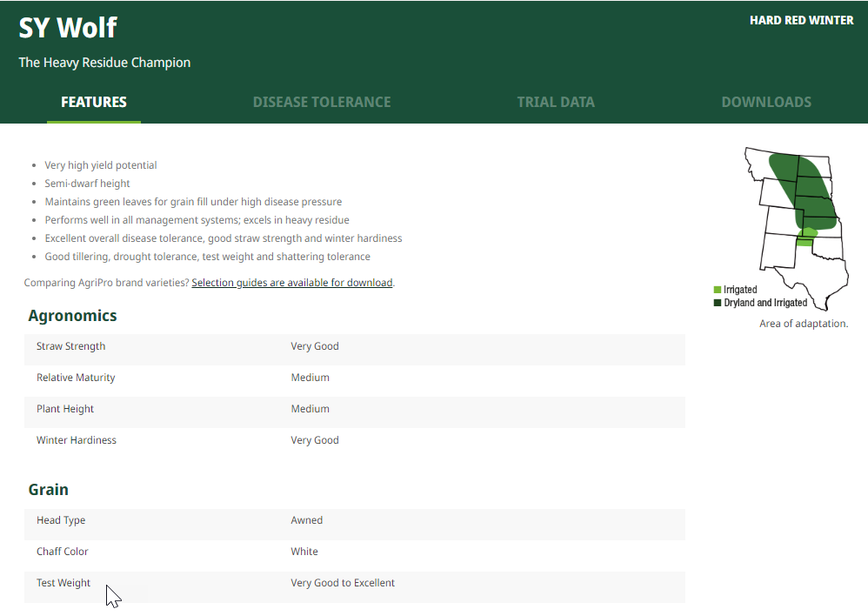
Task: Click the Very Good value for Winter Hardiness
Action: coord(315,440)
